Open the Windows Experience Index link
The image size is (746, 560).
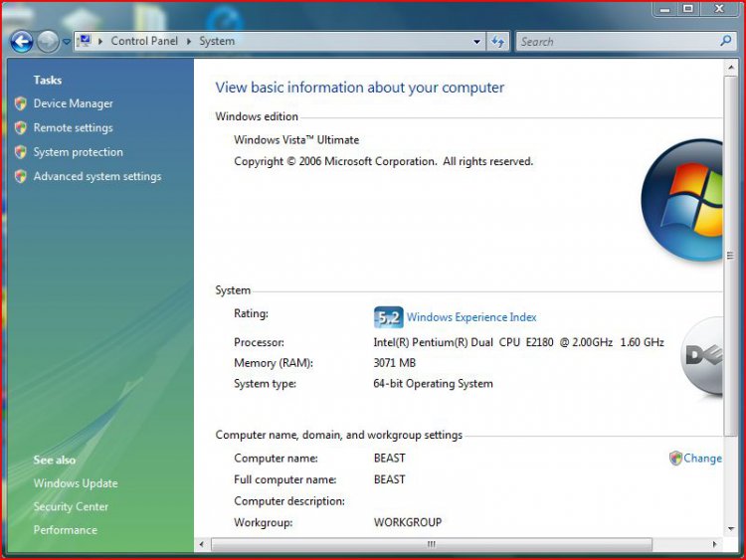(471, 317)
